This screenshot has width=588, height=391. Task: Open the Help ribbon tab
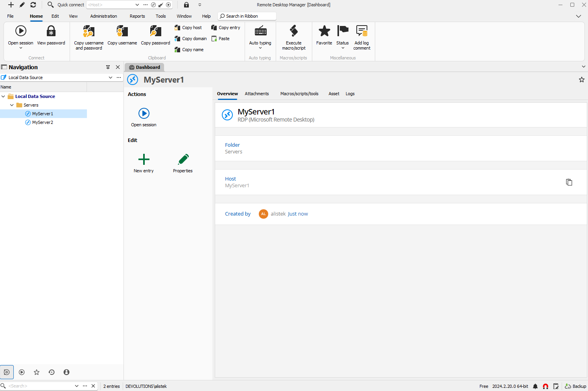pyautogui.click(x=206, y=16)
